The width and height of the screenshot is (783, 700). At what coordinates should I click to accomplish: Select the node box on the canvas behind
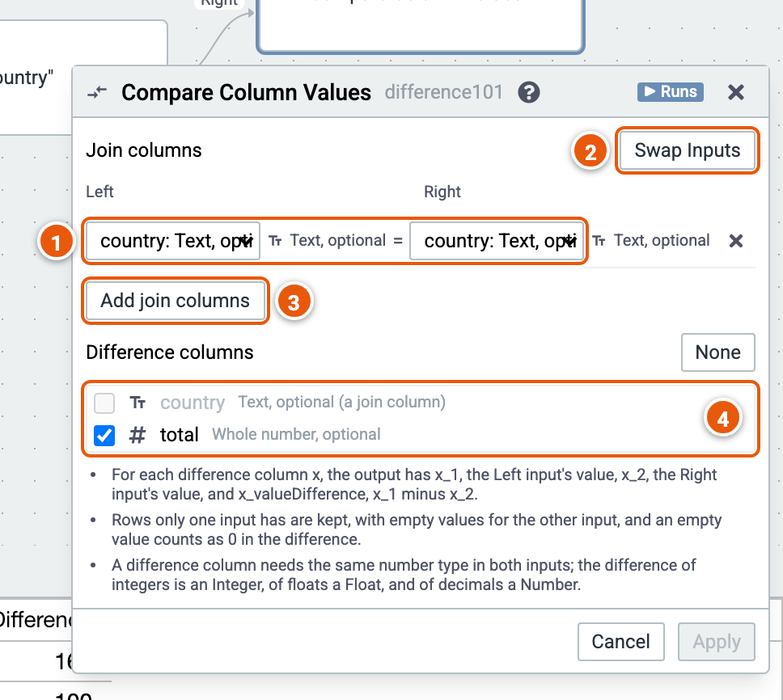(x=421, y=25)
